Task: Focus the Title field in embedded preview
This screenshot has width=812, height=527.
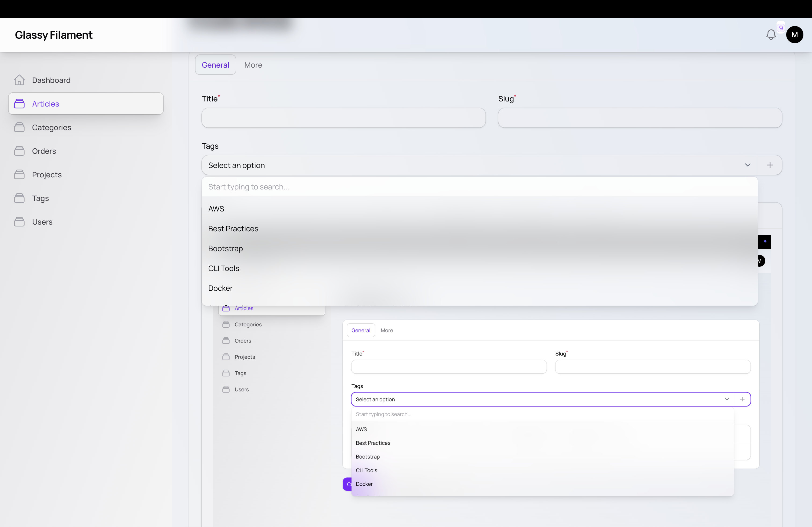Action: (449, 367)
